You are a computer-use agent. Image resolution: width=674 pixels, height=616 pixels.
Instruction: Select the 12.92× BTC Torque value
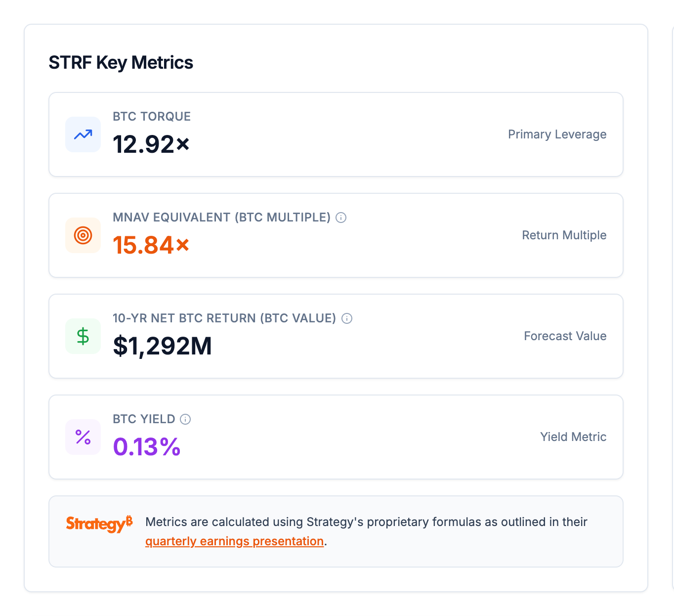(151, 144)
